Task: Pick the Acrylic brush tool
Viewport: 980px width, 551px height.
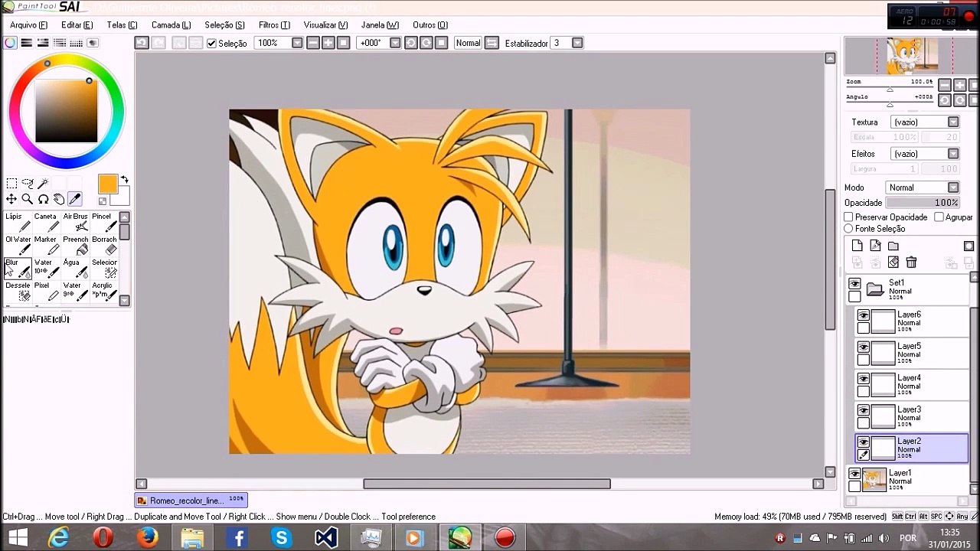Action: click(x=104, y=292)
